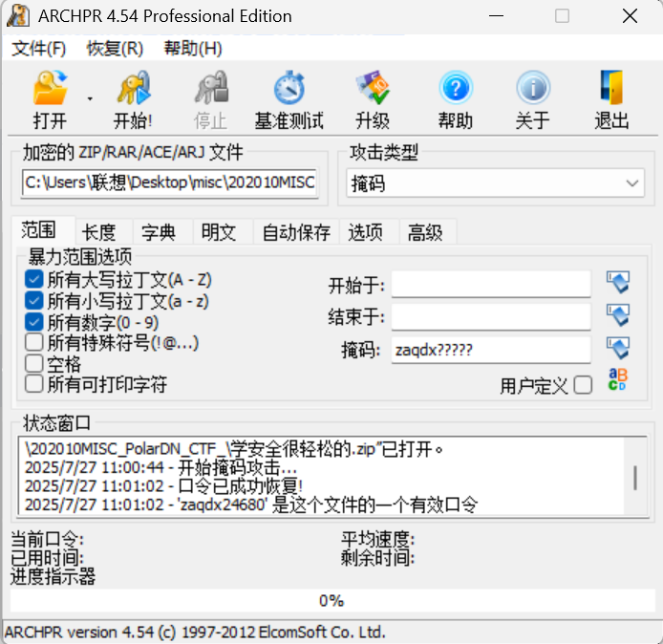Uncheck 所有大写拉丁文(A - Z) checkbox
This screenshot has width=663, height=644.
pos(33,280)
